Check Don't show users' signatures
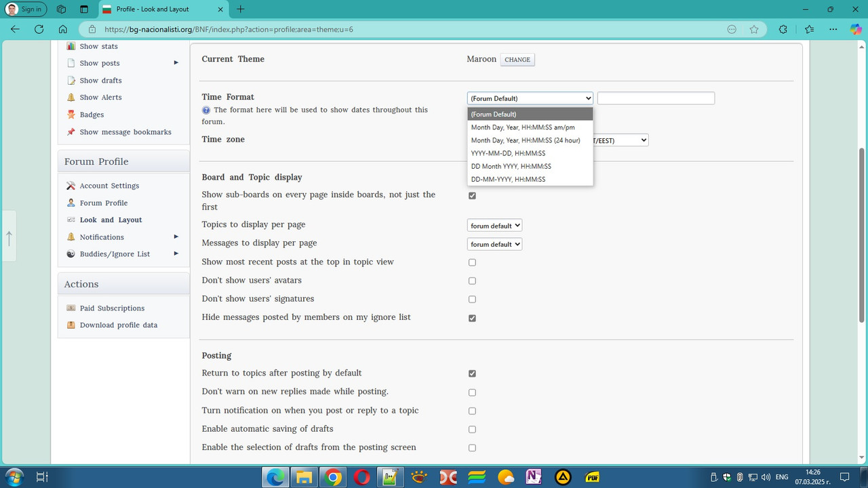The width and height of the screenshot is (868, 488). (x=472, y=299)
